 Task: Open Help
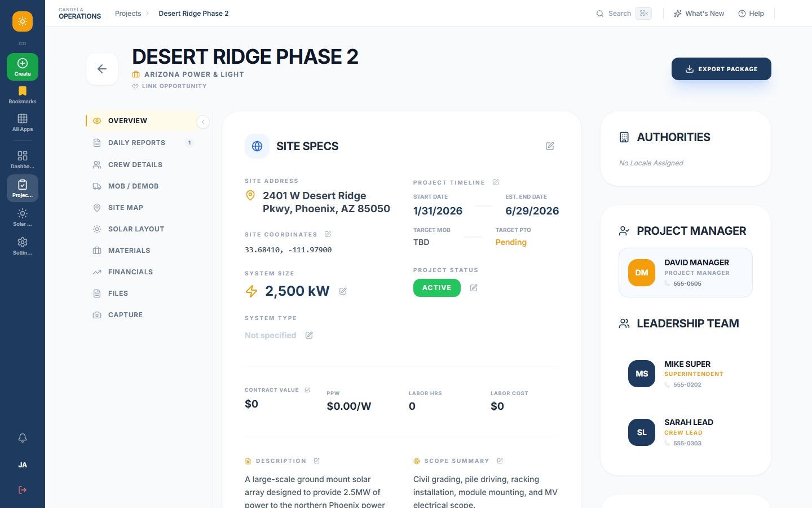pos(751,14)
